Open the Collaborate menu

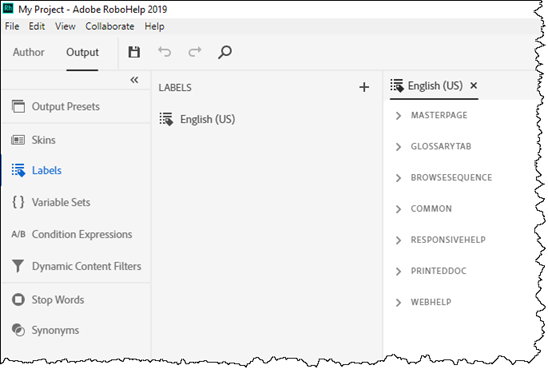pos(110,27)
